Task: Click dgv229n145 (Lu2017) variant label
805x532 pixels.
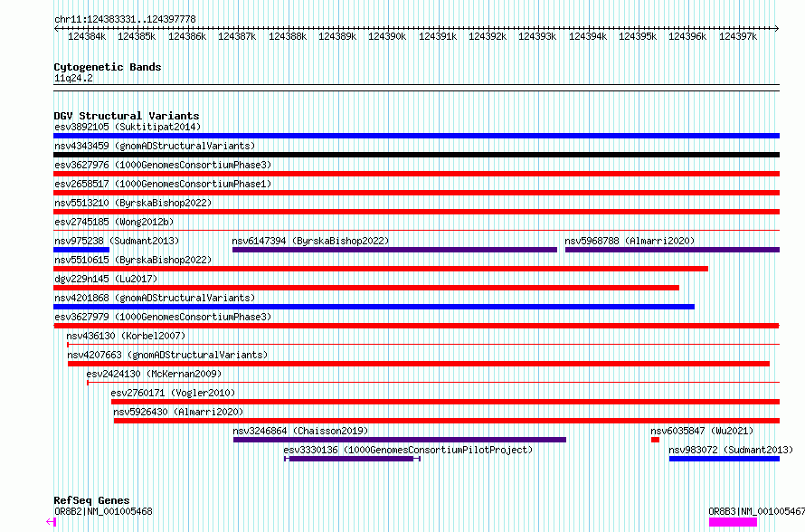Action: tap(106, 279)
